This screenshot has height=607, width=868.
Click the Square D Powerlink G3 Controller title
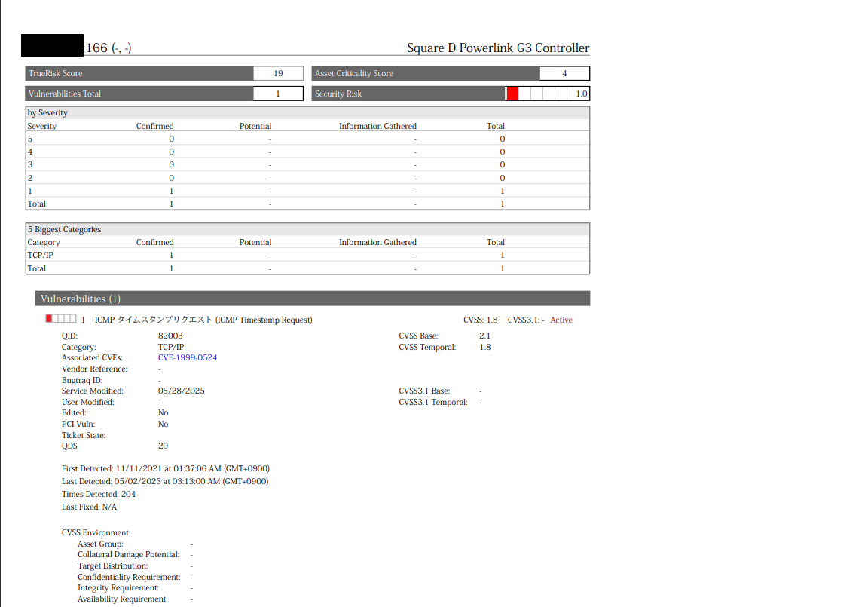click(x=498, y=48)
